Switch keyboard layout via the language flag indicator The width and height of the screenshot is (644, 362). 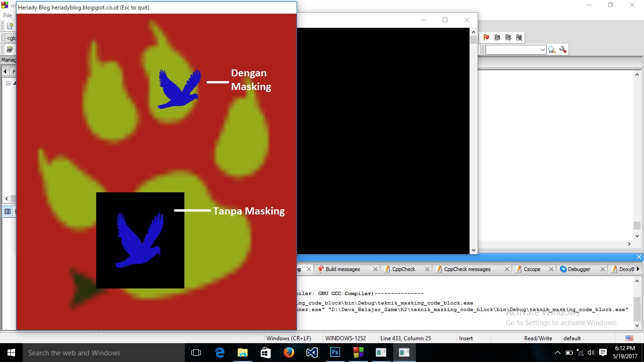(629, 338)
